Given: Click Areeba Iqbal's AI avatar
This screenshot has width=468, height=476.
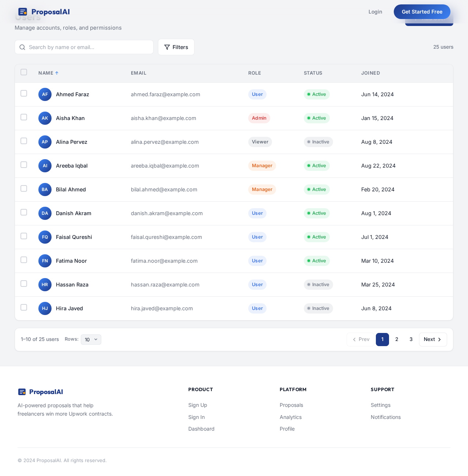Looking at the screenshot, I should [x=45, y=166].
